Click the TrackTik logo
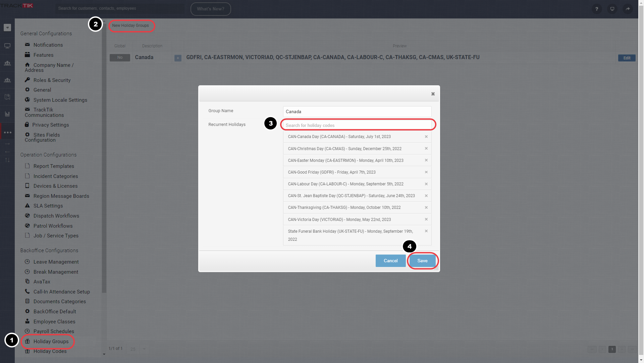The image size is (644, 363). pyautogui.click(x=17, y=5)
